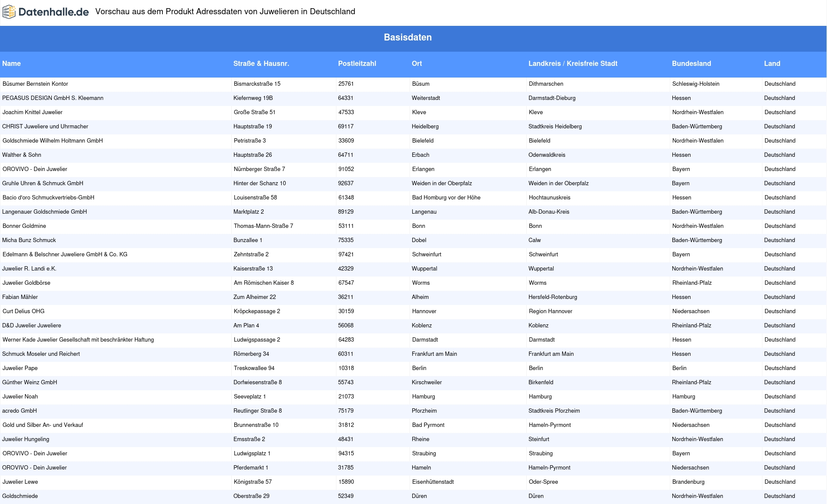827x504 pixels.
Task: Click the address Treskowallee 94
Action: (255, 368)
